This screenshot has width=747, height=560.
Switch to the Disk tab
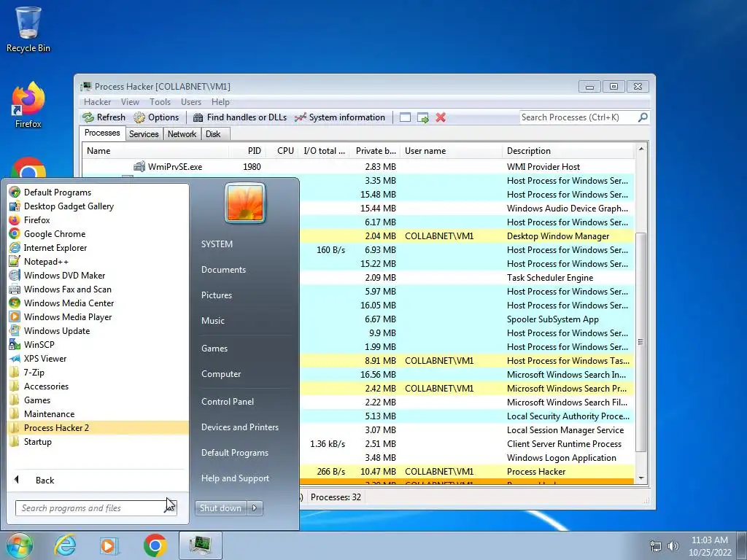(x=214, y=134)
